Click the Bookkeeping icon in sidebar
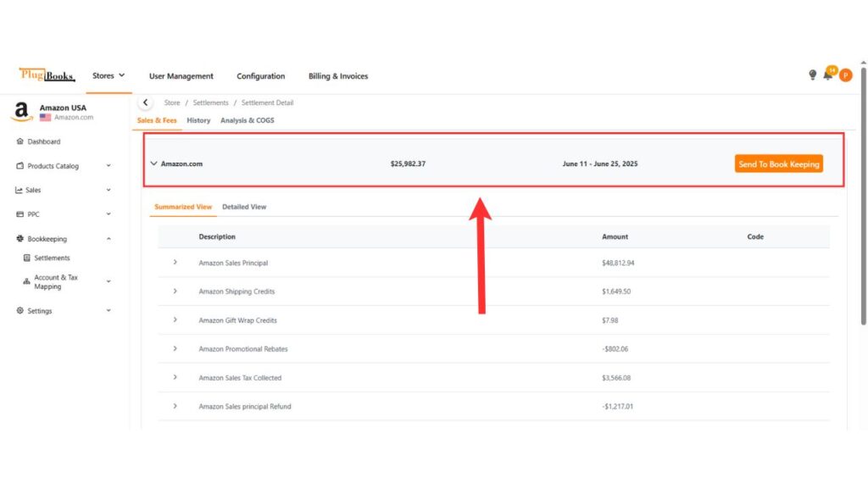868x488 pixels. [20, 238]
